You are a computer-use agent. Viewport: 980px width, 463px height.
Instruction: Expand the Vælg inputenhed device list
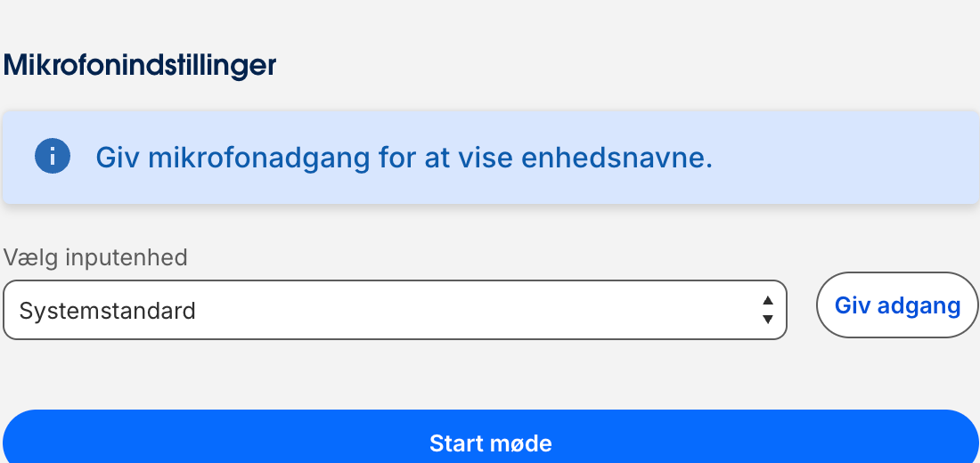pos(395,311)
